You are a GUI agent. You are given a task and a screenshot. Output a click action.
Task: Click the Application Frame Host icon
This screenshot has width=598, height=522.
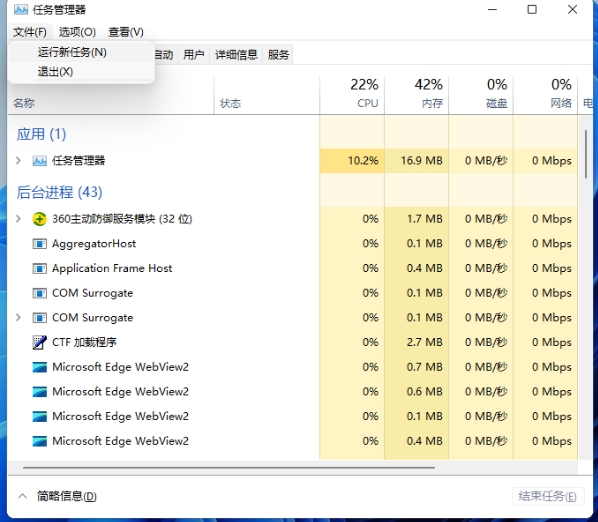39,268
